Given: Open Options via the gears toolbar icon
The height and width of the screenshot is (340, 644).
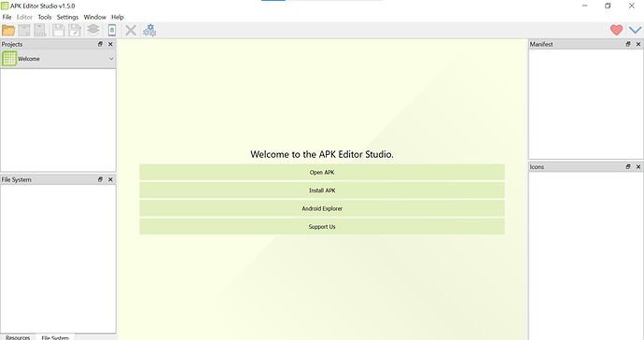Looking at the screenshot, I should click(149, 30).
